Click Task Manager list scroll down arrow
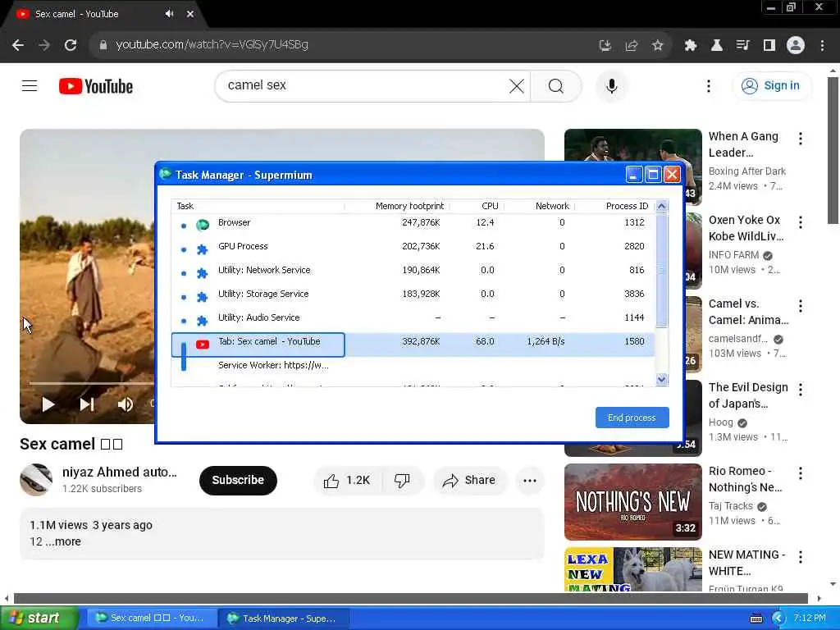Viewport: 840px width, 630px height. pyautogui.click(x=662, y=379)
